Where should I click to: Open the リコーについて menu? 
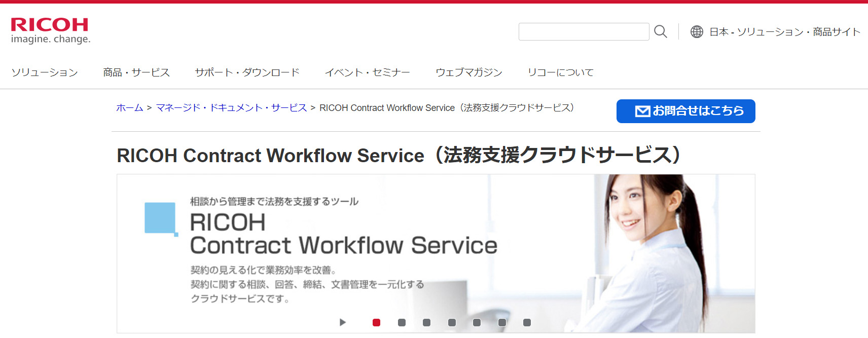(560, 72)
